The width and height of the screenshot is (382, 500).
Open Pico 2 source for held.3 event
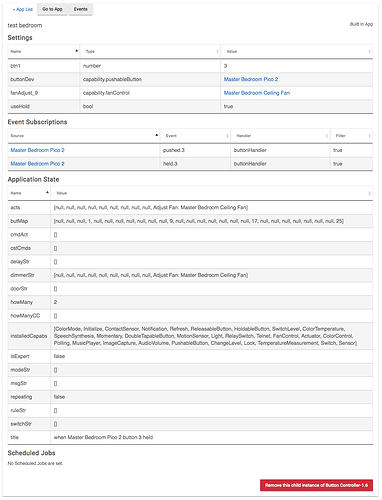[x=37, y=164]
